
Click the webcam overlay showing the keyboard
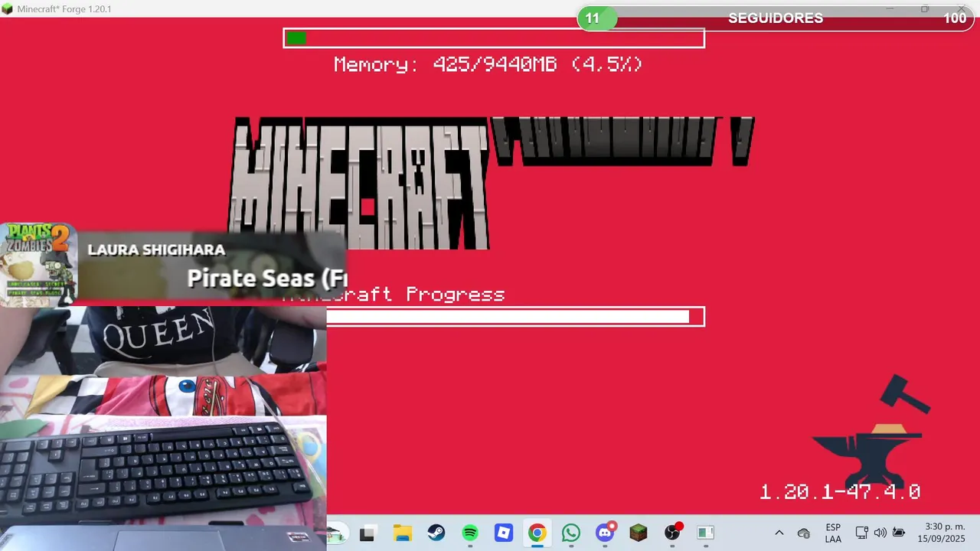[x=163, y=429]
